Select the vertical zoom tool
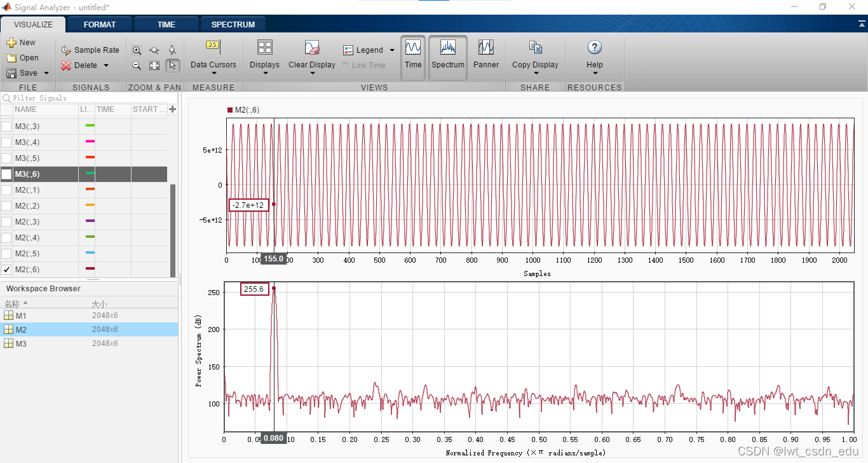This screenshot has height=463, width=868. coord(172,50)
